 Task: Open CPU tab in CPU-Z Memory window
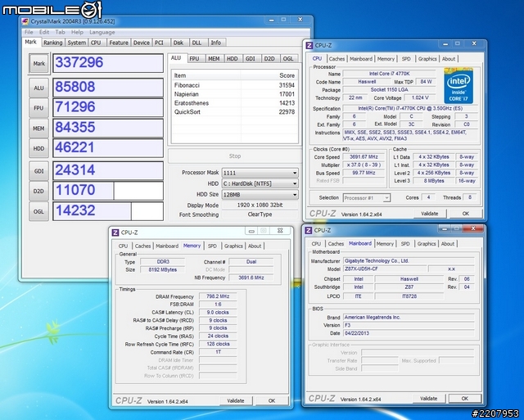(123, 246)
